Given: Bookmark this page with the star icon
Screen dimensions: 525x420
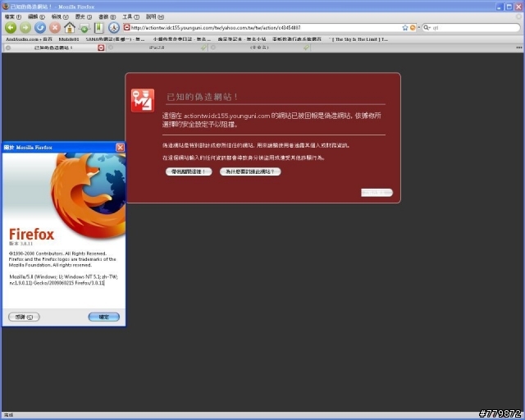Looking at the screenshot, I should pos(405,27).
